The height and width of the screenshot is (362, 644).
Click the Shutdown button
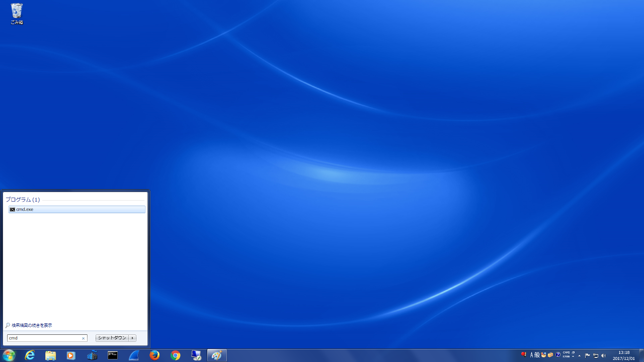112,338
